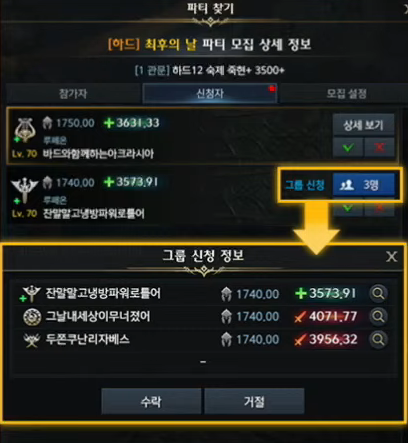
Task: Accept group with 수락 button
Action: click(151, 401)
